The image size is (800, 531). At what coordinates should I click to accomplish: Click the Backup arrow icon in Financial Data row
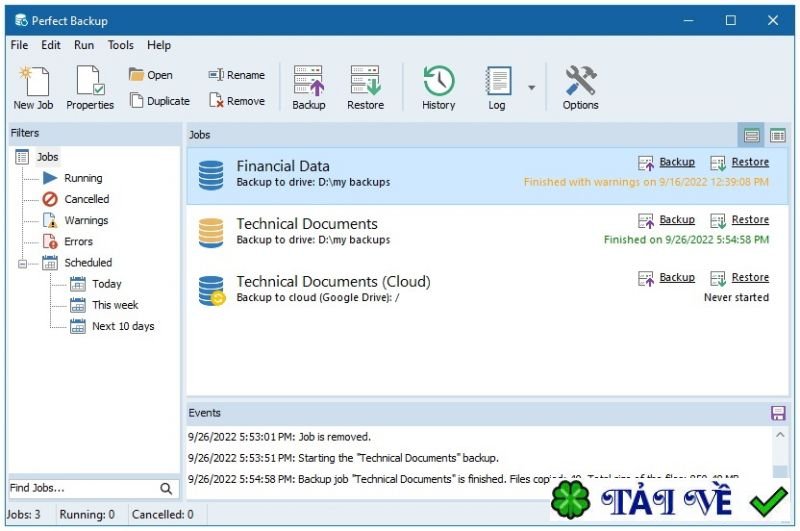click(x=646, y=163)
